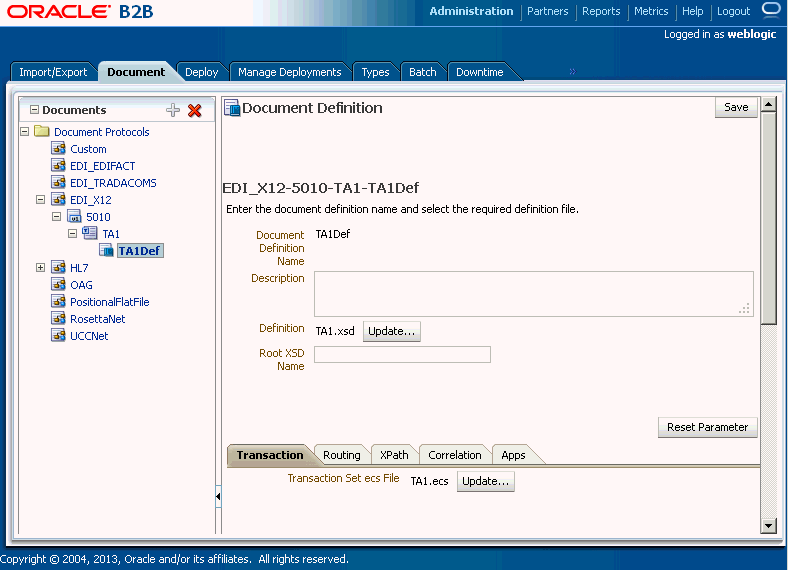The image size is (788, 570).
Task: Click the PositionalFlatFile protocol icon
Action: coord(58,302)
